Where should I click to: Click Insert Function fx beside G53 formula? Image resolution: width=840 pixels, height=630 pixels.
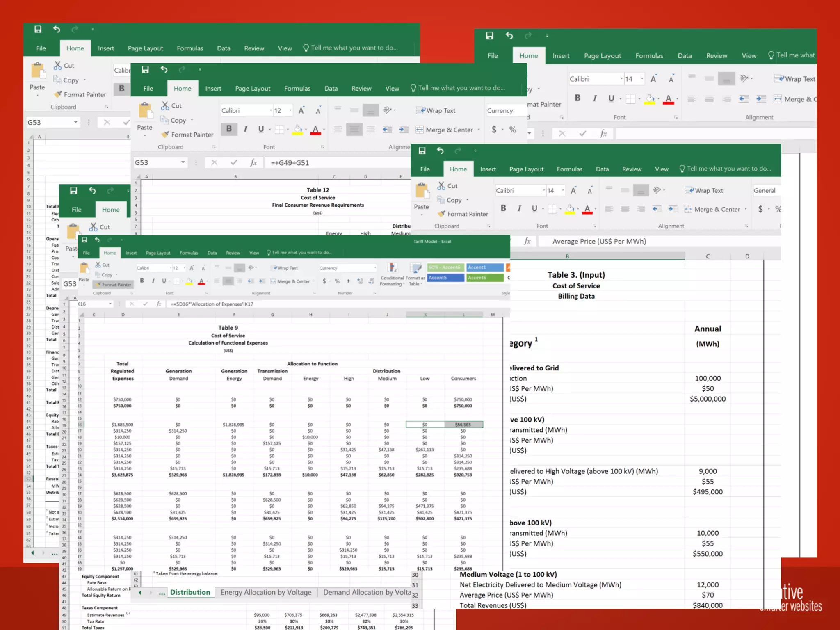[253, 163]
